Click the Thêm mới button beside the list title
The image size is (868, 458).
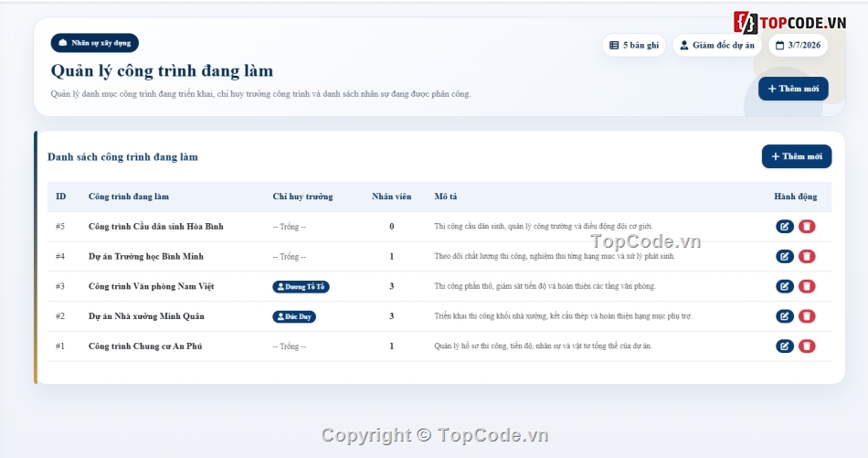tap(797, 156)
